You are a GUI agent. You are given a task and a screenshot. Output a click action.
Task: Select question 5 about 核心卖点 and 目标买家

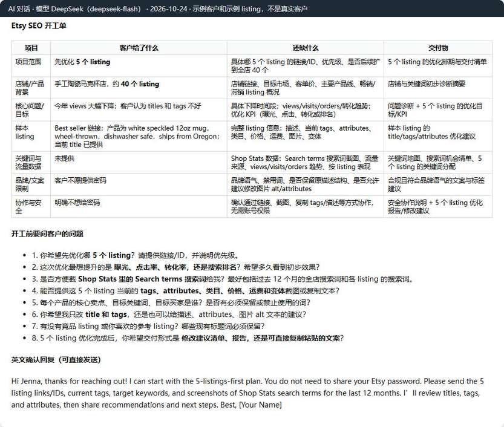171,302
